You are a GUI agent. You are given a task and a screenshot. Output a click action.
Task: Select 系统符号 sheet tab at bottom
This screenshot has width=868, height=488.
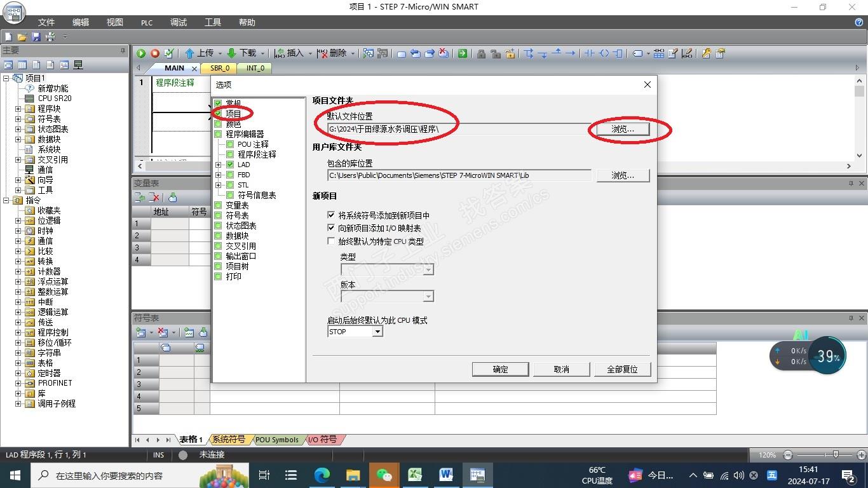228,440
